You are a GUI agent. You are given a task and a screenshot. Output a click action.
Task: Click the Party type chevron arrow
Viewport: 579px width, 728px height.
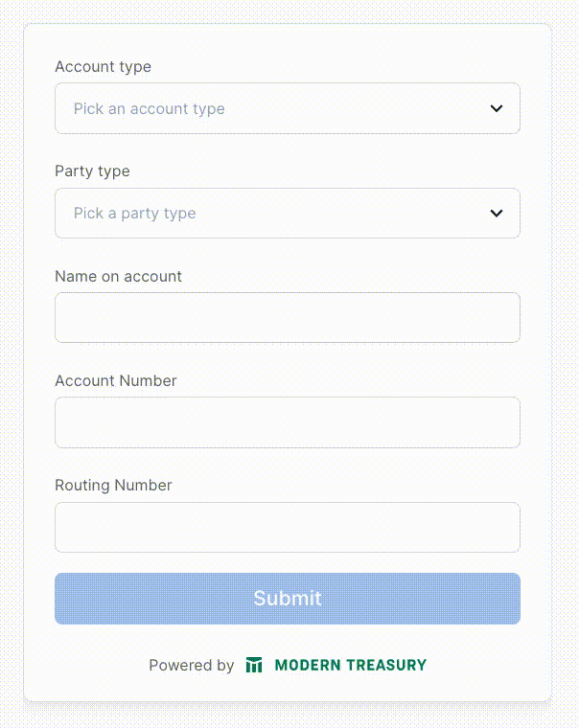(x=497, y=213)
